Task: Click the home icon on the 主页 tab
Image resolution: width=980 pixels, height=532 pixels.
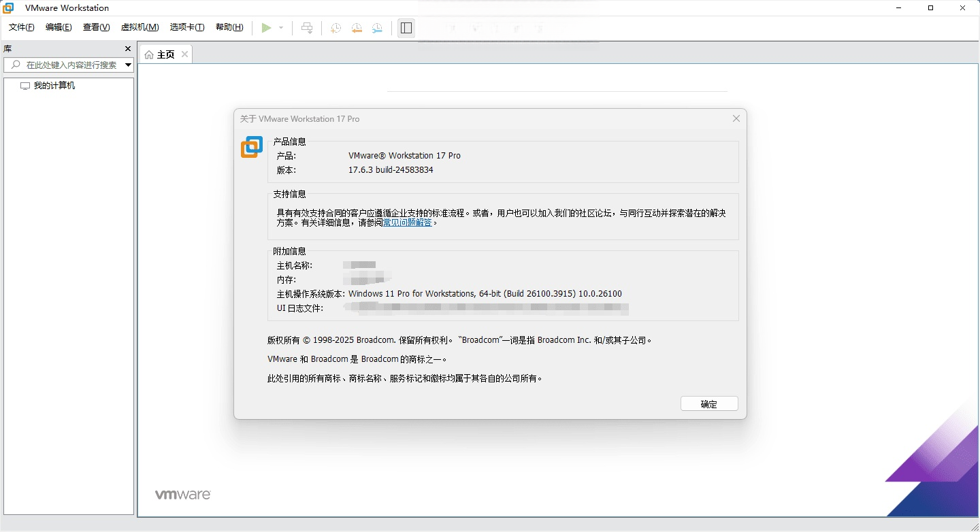Action: pos(149,54)
